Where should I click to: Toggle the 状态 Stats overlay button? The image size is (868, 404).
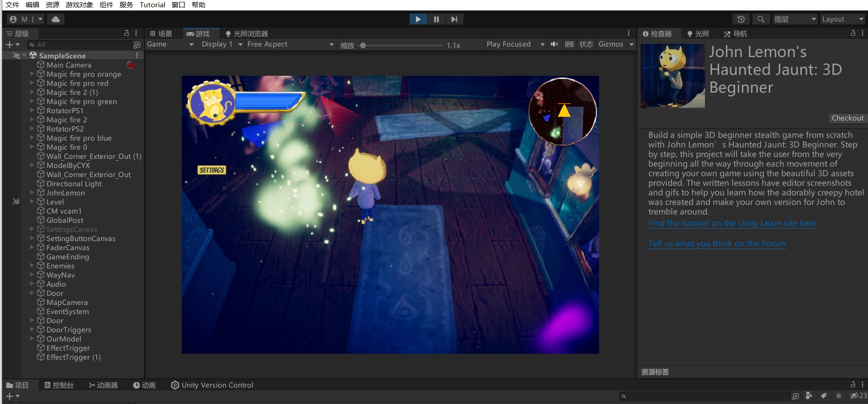[x=586, y=44]
